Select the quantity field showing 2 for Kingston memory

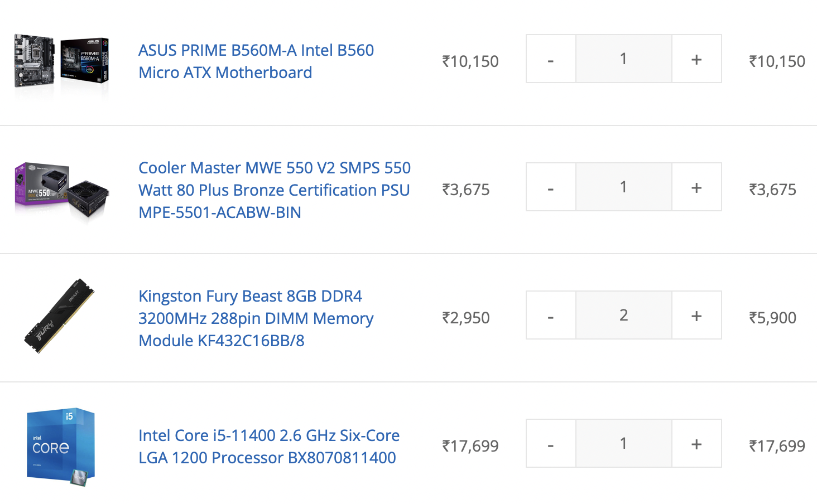coord(624,316)
